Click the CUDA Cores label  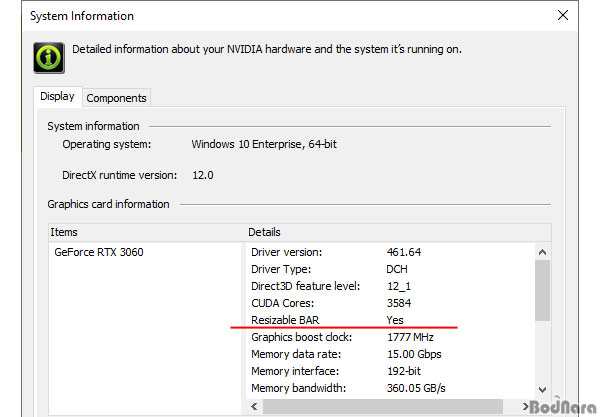pyautogui.click(x=282, y=303)
